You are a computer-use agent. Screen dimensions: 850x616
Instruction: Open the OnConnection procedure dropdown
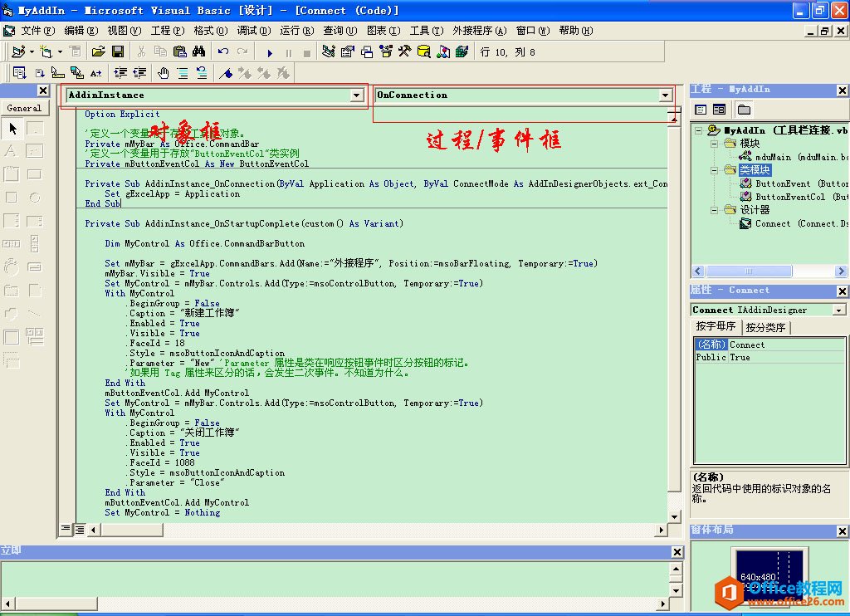coord(665,95)
